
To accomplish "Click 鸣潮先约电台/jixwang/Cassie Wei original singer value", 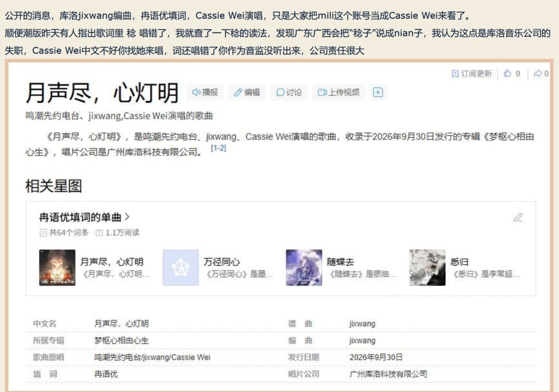I will pyautogui.click(x=152, y=357).
